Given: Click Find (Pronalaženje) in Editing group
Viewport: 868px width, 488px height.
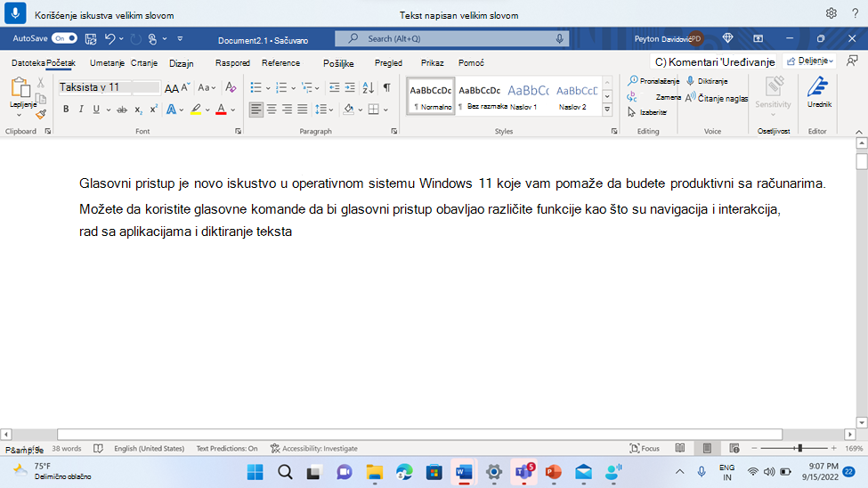Looking at the screenshot, I should coord(653,81).
